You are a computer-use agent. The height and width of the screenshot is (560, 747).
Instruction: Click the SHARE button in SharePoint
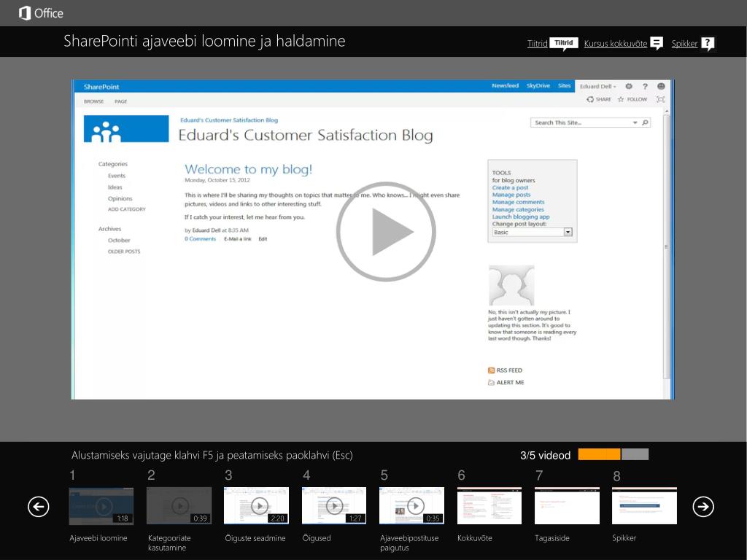[599, 99]
